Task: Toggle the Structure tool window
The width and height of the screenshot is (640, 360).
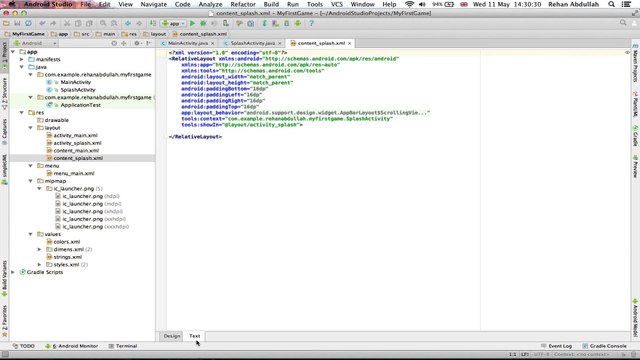Action: pos(4,93)
